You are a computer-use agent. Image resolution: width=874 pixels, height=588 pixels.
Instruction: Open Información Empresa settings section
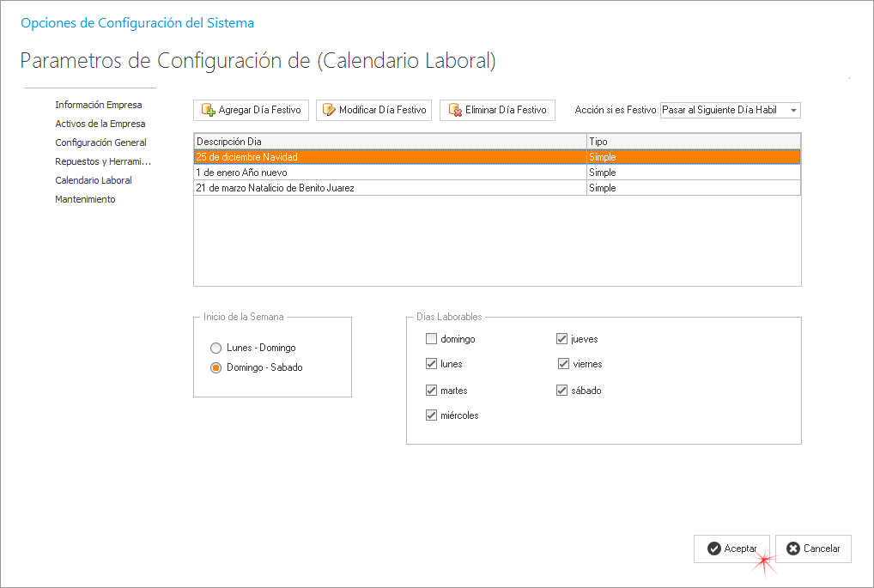click(x=99, y=105)
